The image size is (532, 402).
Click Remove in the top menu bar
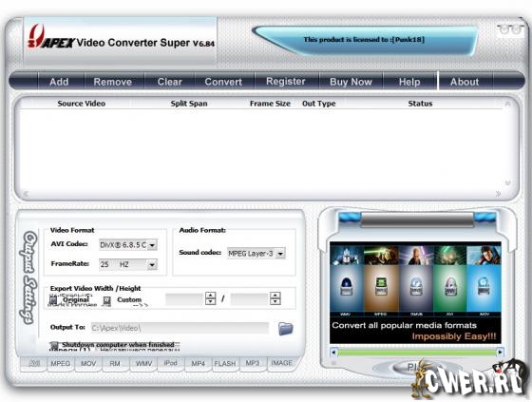click(x=113, y=82)
